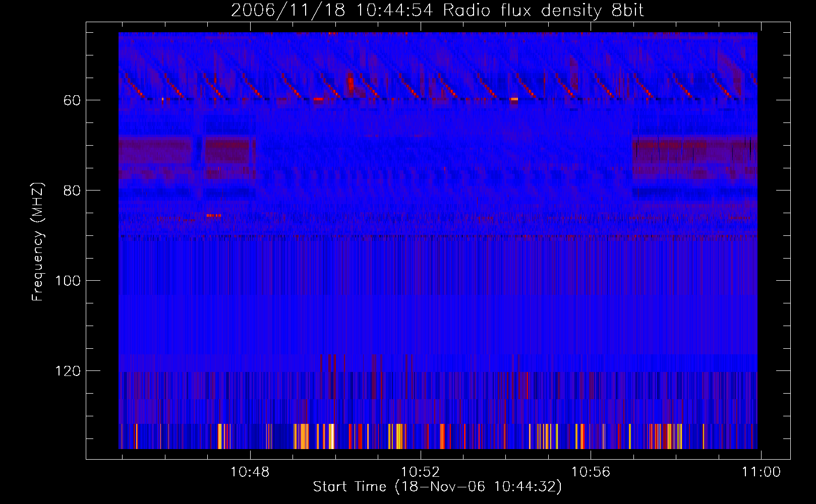Click the 'Start Time (18-Nov-06 10:44:32)' x-axis label
The image size is (816, 504).
tap(438, 487)
